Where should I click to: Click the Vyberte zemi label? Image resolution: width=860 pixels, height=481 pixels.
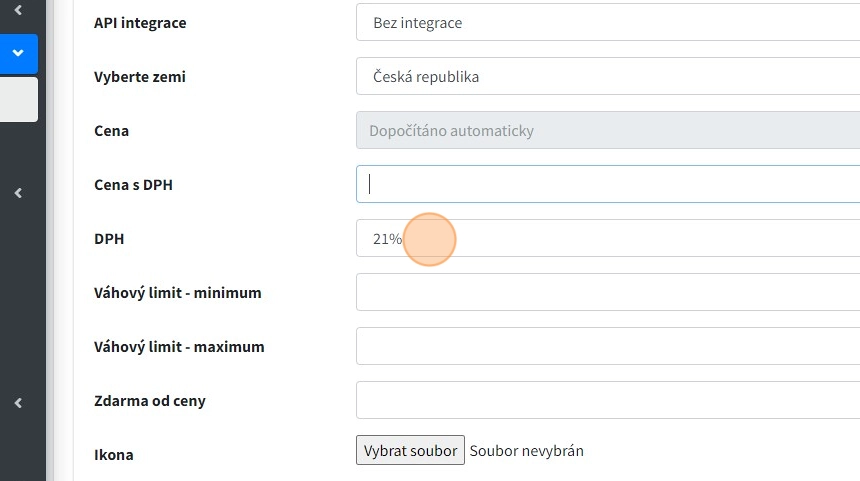pos(140,77)
